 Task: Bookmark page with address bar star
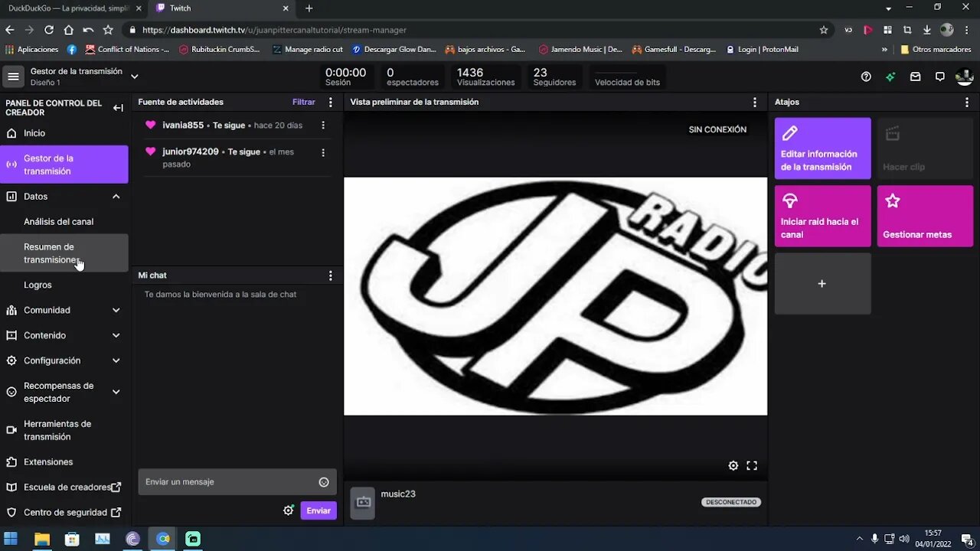tap(824, 30)
